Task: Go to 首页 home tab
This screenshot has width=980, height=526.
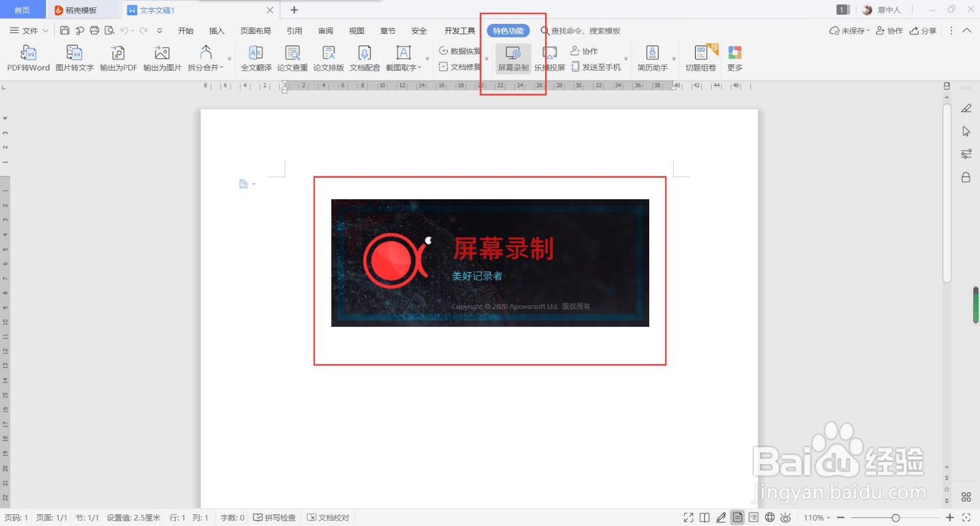Action: click(22, 10)
